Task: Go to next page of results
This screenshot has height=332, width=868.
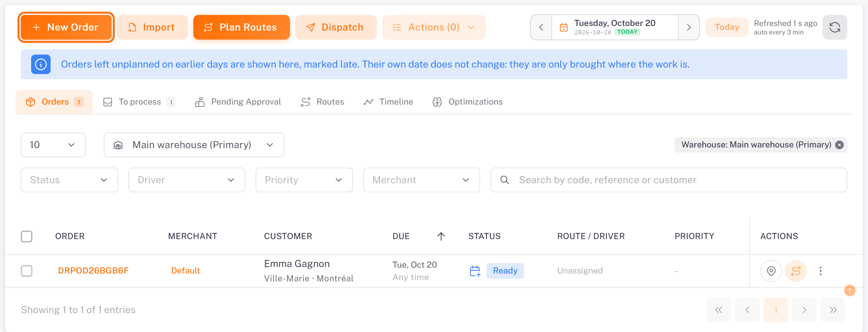Action: pyautogui.click(x=804, y=310)
